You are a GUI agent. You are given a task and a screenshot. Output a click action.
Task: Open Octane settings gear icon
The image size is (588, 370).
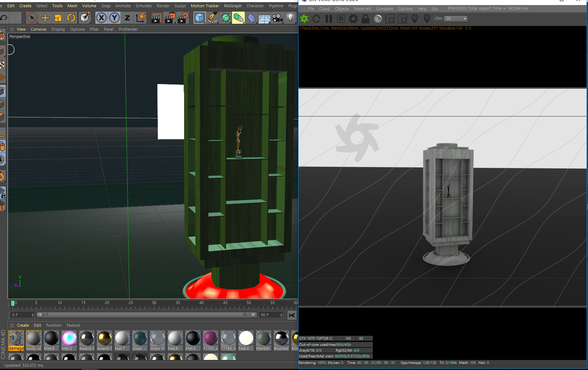point(353,19)
